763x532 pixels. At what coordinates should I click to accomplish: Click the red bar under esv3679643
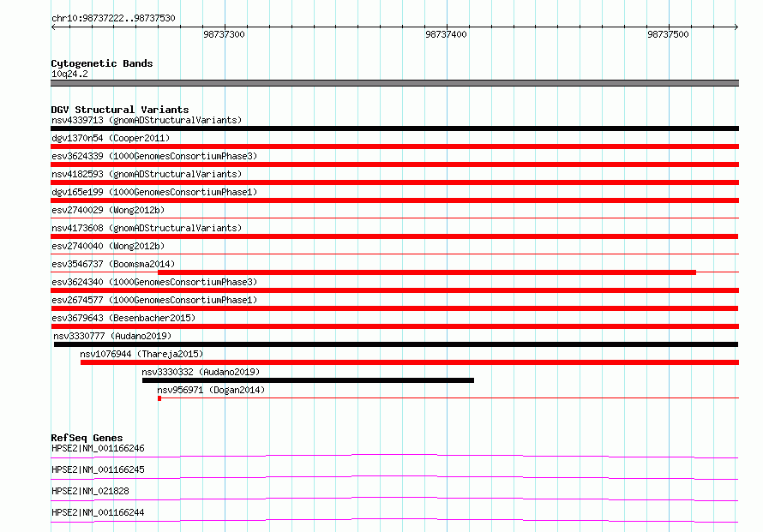[x=394, y=326]
